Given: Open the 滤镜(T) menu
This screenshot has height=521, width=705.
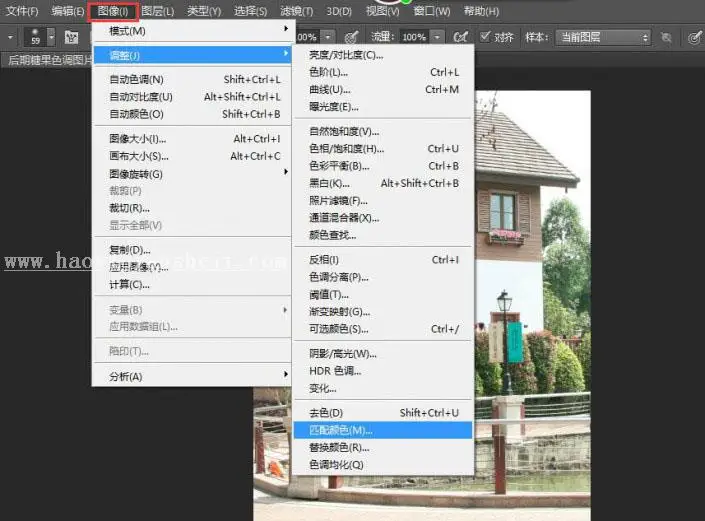Looking at the screenshot, I should click(x=297, y=11).
